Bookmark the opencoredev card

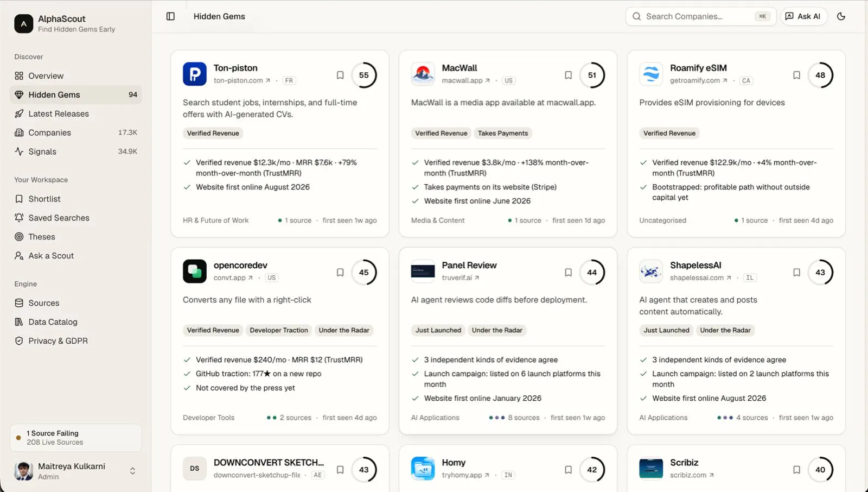pyautogui.click(x=340, y=272)
